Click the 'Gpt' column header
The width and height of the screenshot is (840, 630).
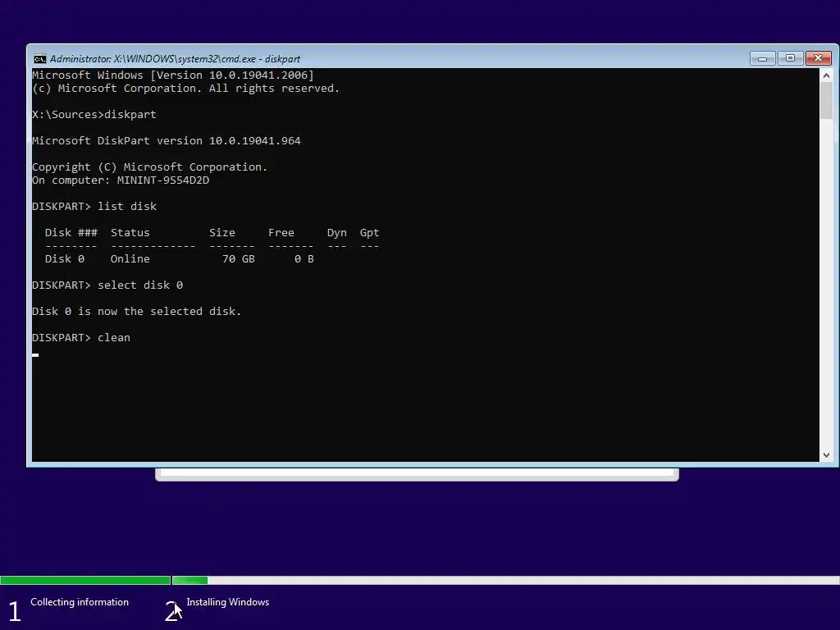[370, 232]
